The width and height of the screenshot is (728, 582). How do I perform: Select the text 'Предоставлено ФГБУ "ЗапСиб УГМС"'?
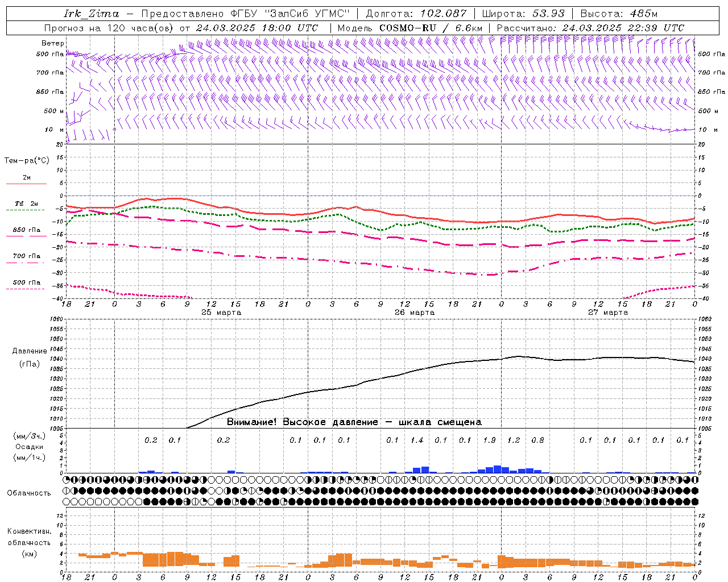[245, 14]
